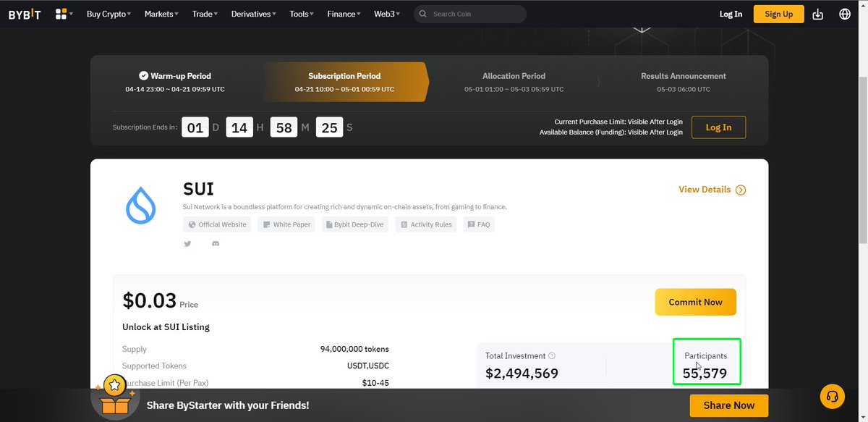The width and height of the screenshot is (868, 422).
Task: Click the USDT,USDC supported tokens value
Action: 368,366
